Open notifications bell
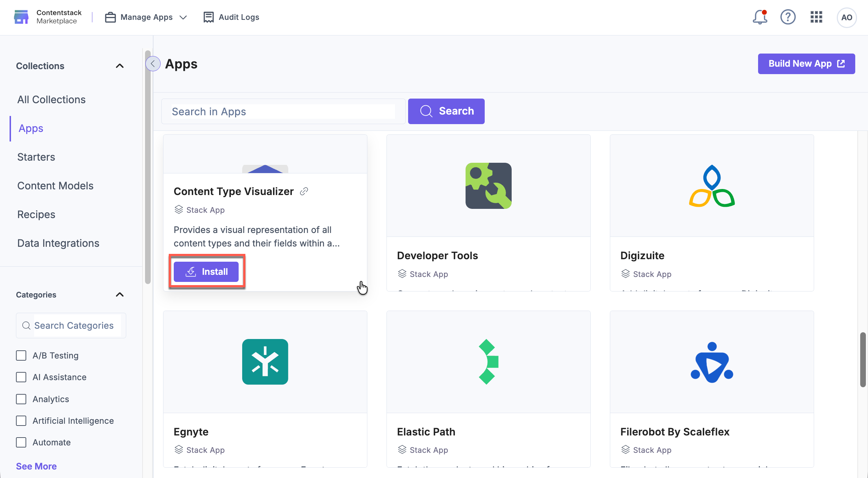Viewport: 868px width, 478px height. tap(759, 17)
